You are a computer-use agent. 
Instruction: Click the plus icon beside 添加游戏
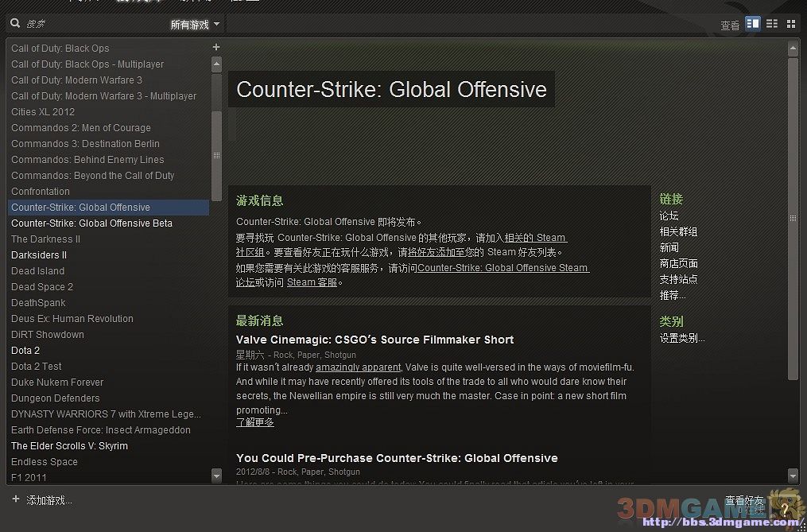16,499
